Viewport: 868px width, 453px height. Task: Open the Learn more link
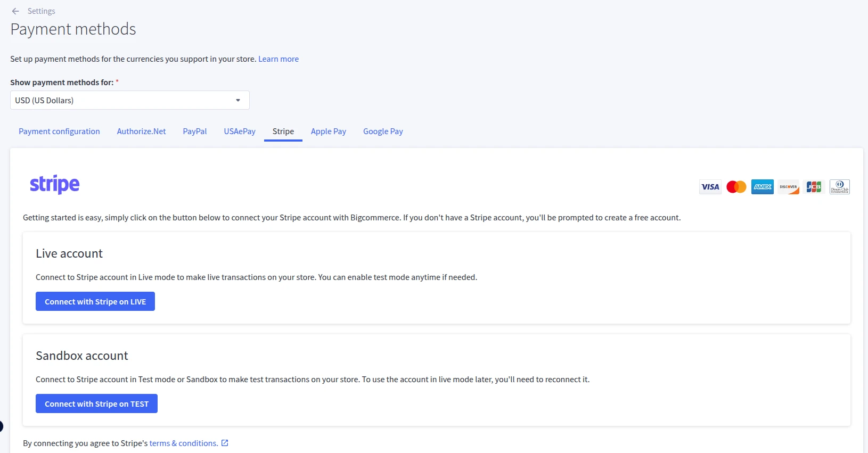pos(279,59)
